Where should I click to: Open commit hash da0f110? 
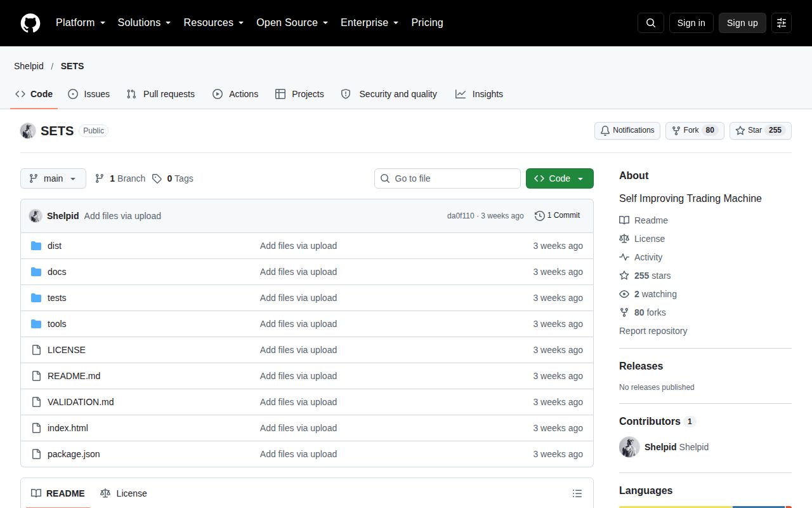pos(461,216)
